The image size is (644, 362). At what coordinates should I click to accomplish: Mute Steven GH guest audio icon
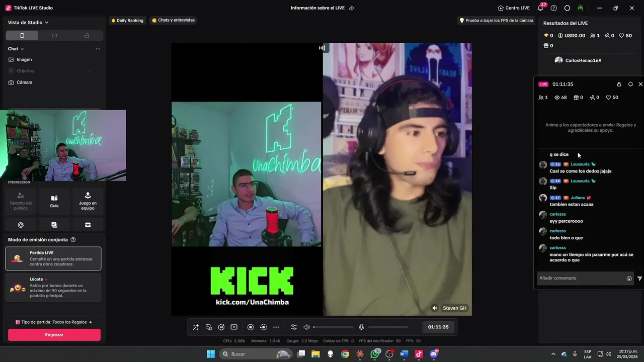coord(435,308)
